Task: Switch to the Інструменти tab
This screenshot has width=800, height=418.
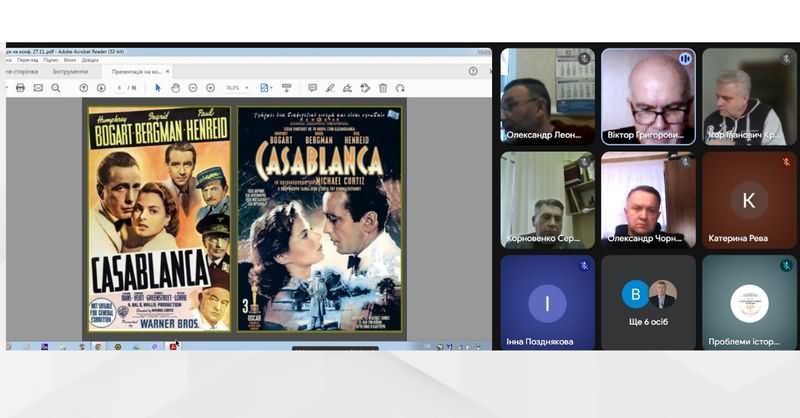Action: pyautogui.click(x=70, y=72)
